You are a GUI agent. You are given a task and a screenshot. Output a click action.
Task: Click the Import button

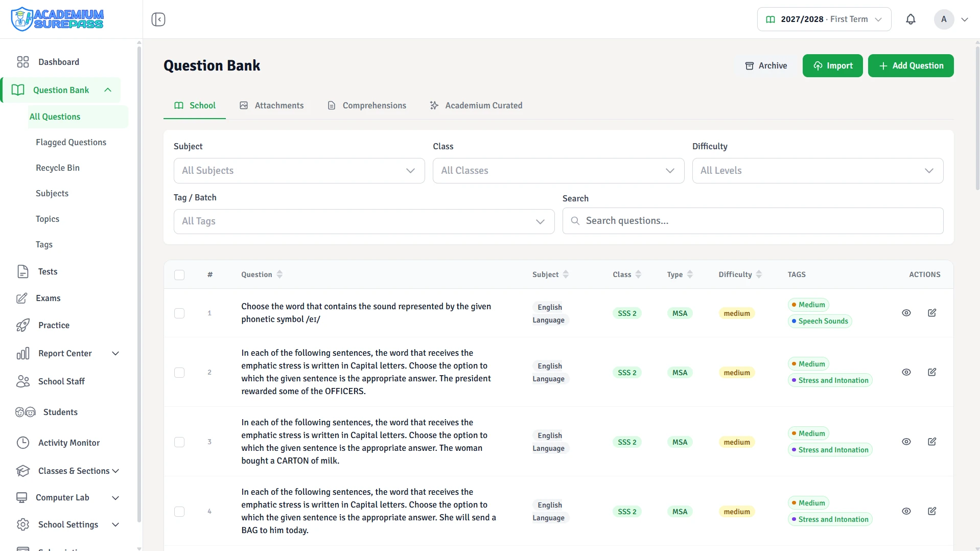click(x=832, y=65)
